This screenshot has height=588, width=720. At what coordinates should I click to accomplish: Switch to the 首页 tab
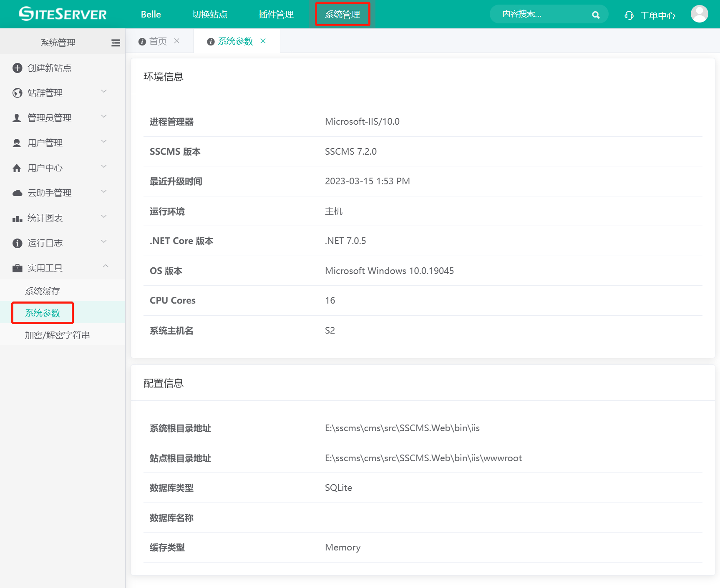coord(158,41)
